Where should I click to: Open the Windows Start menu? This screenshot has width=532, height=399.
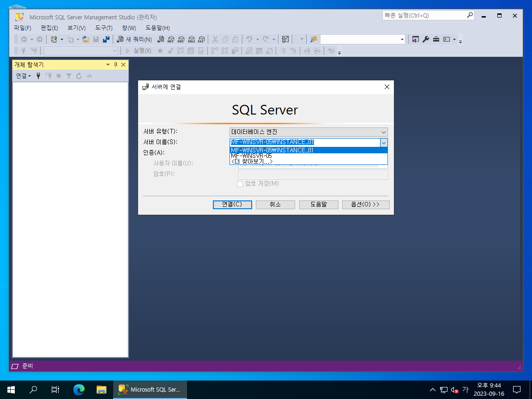[x=11, y=390]
